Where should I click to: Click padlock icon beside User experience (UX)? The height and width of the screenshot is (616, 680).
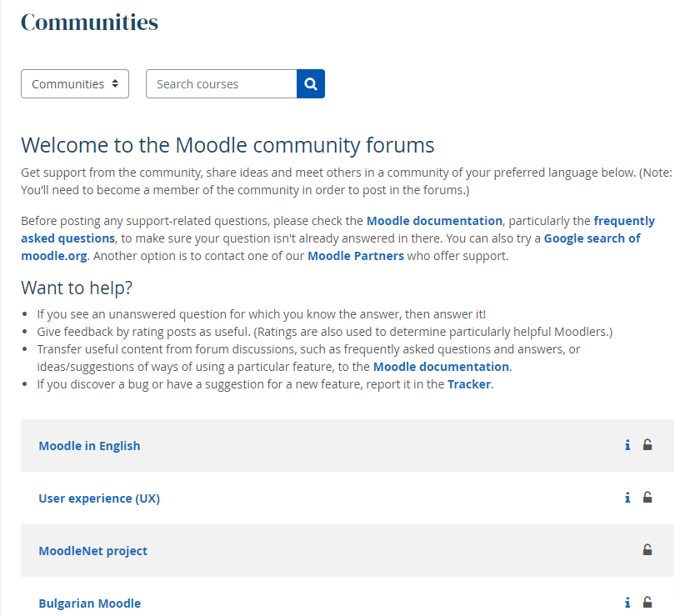pos(647,498)
